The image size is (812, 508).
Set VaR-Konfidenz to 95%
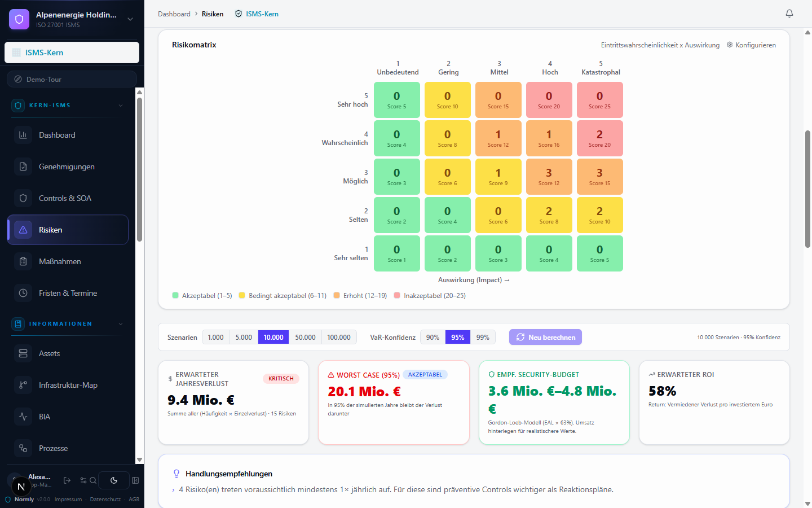click(458, 337)
